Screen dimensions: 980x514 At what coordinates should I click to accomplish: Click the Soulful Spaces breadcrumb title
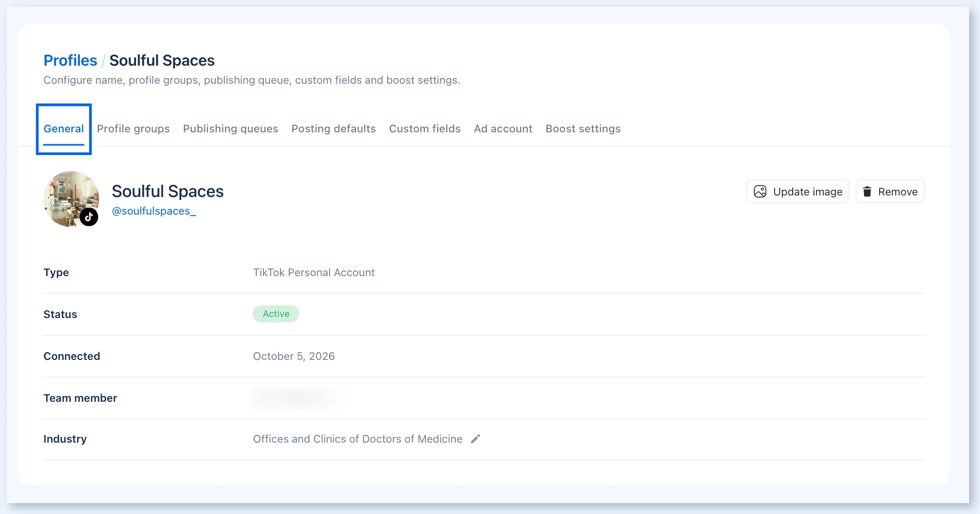(x=162, y=61)
